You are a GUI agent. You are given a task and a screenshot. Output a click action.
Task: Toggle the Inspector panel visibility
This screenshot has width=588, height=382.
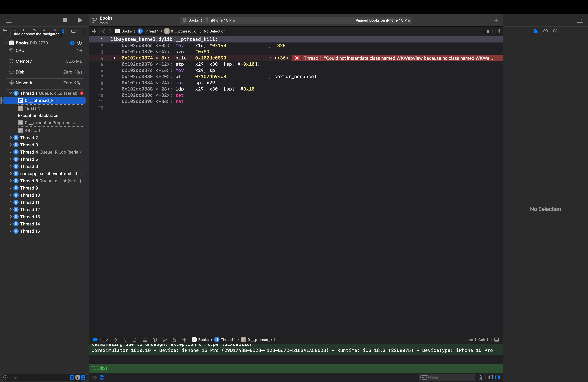[580, 20]
